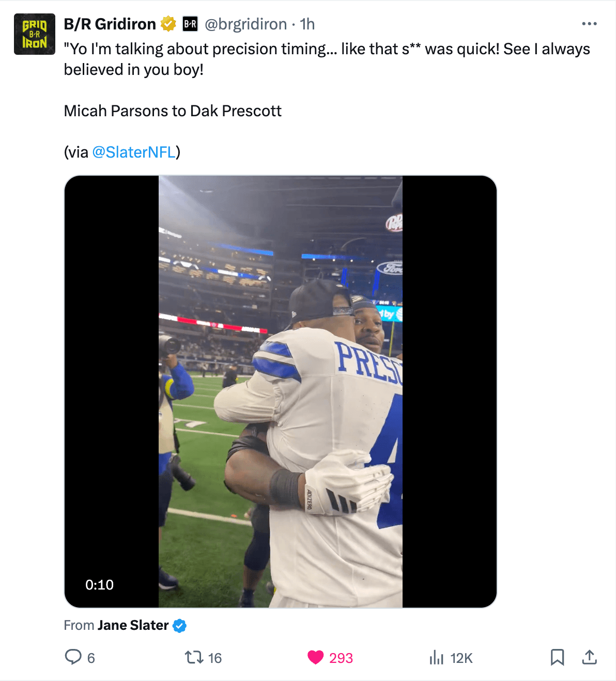Share the post via upload icon
The height and width of the screenshot is (681, 616).
pos(589,657)
